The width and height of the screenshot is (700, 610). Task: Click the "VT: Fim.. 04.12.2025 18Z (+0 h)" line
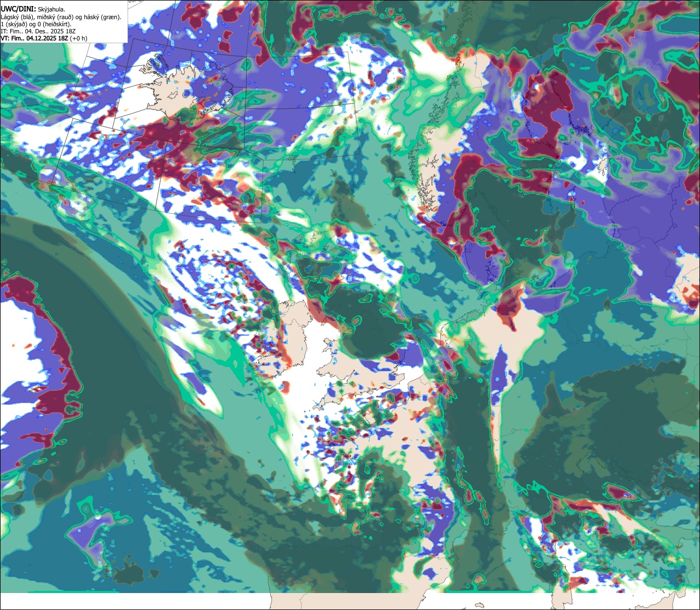tap(44, 38)
